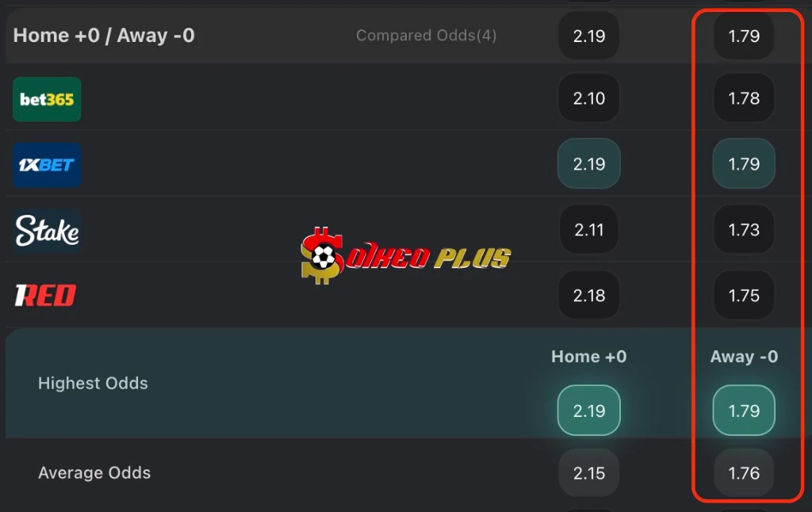The height and width of the screenshot is (512, 812).
Task: Select the highest Home +0 odds 2.19
Action: point(588,410)
